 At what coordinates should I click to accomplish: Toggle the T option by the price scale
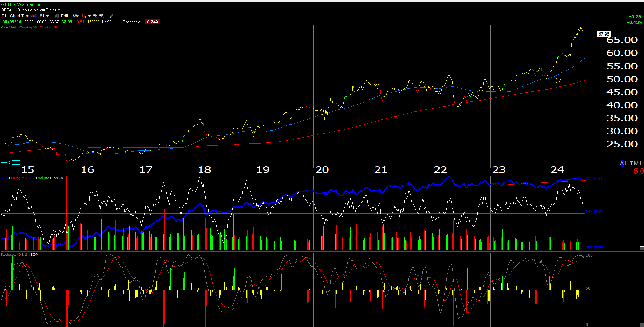point(631,164)
